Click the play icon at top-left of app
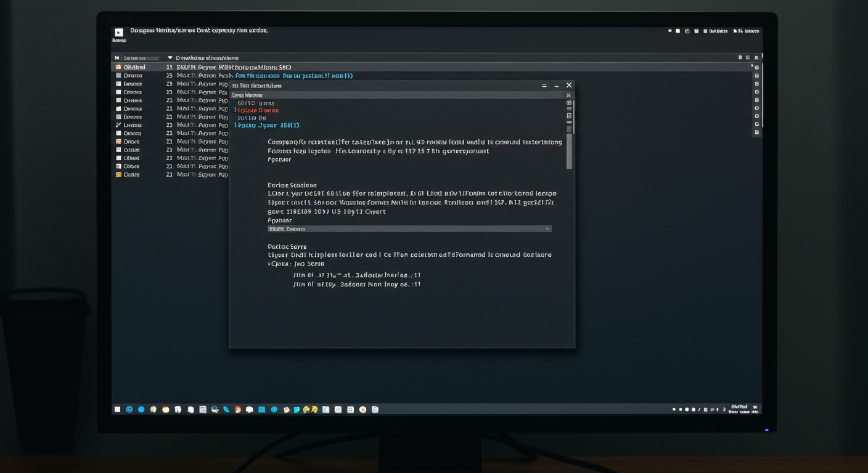The width and height of the screenshot is (868, 473). click(x=118, y=33)
